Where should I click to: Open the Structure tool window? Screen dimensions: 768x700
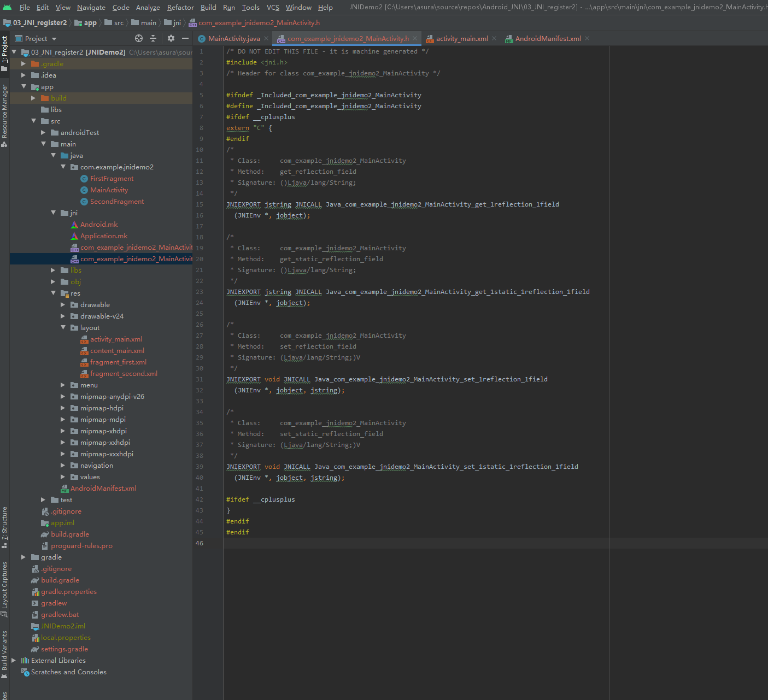coord(4,525)
